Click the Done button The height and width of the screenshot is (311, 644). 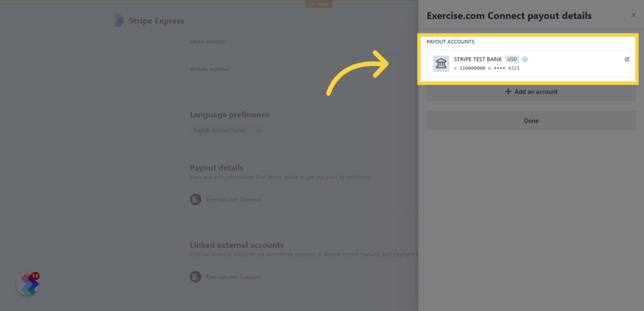tap(531, 120)
